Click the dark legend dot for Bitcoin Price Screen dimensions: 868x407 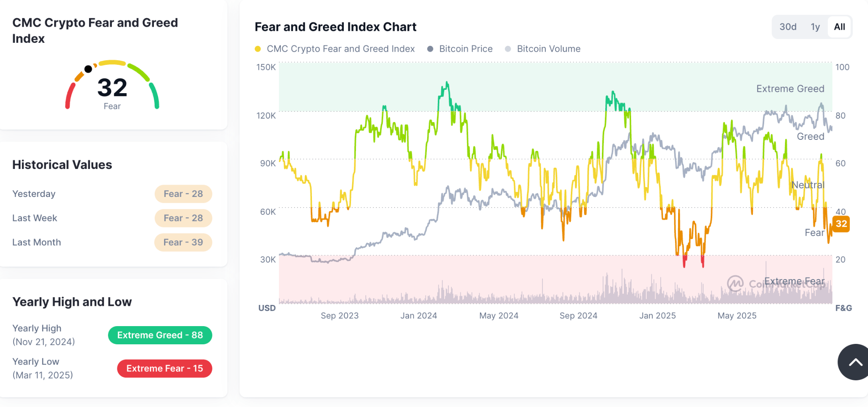pyautogui.click(x=430, y=49)
